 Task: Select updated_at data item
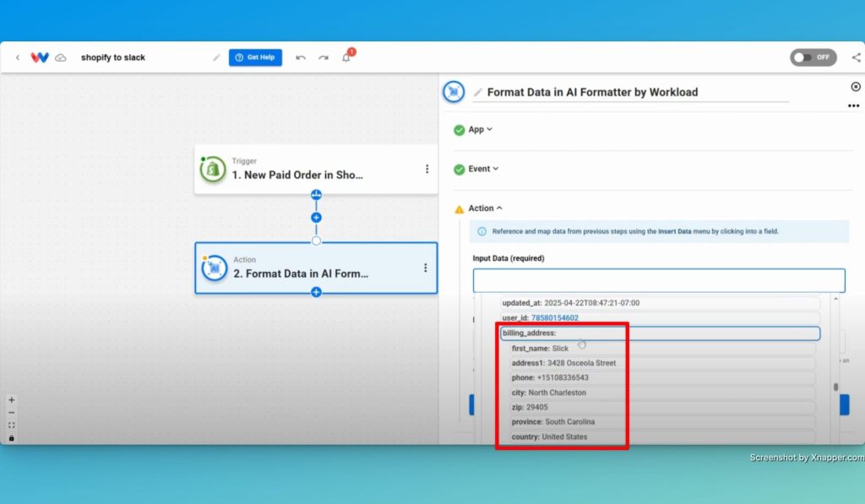[660, 303]
